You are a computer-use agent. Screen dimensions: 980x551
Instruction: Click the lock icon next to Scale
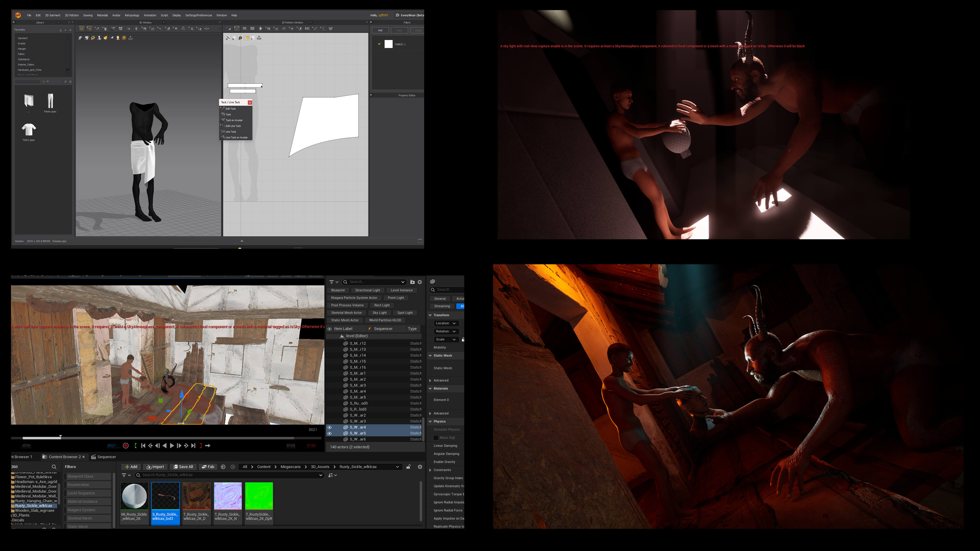(x=463, y=339)
